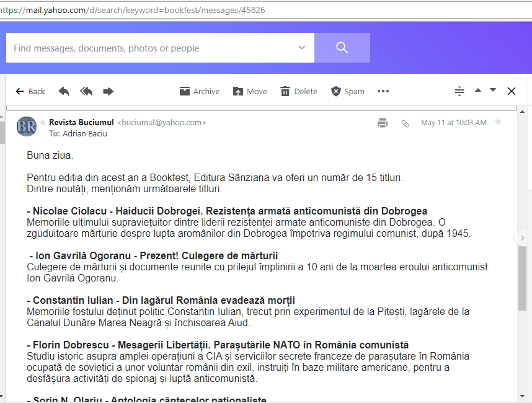Image resolution: width=532 pixels, height=403 pixels.
Task: Archive the open email
Action: [199, 91]
